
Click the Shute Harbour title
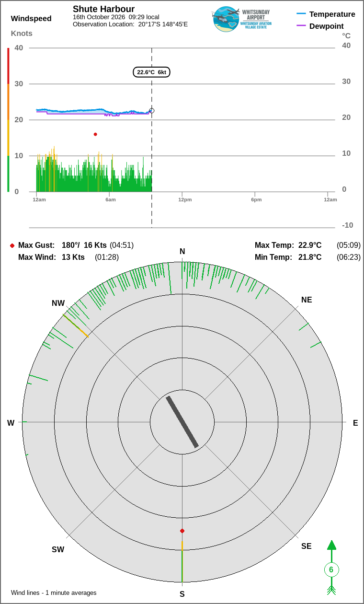[x=103, y=9]
